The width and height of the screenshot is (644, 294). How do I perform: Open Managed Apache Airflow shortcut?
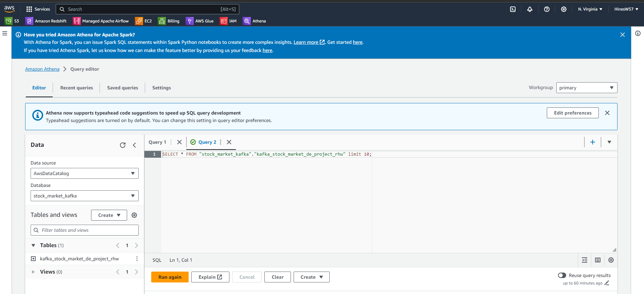point(101,21)
